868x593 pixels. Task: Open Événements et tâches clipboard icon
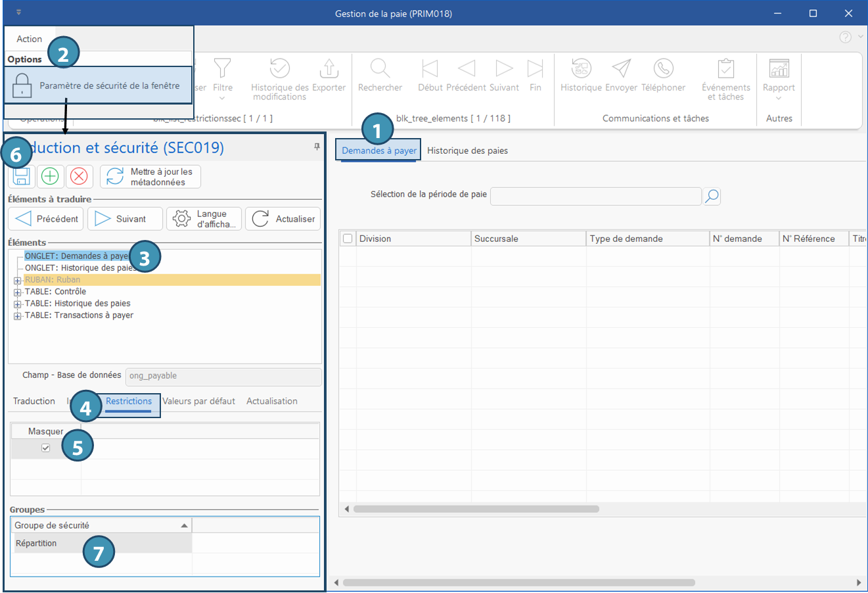tap(725, 69)
